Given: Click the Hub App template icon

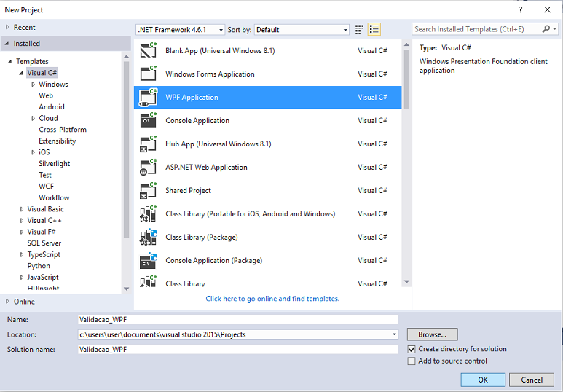Looking at the screenshot, I should pos(149,144).
